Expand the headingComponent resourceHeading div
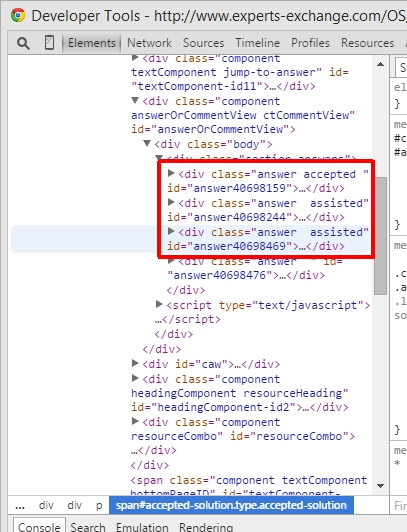Image resolution: width=407 pixels, height=532 pixels. point(135,378)
